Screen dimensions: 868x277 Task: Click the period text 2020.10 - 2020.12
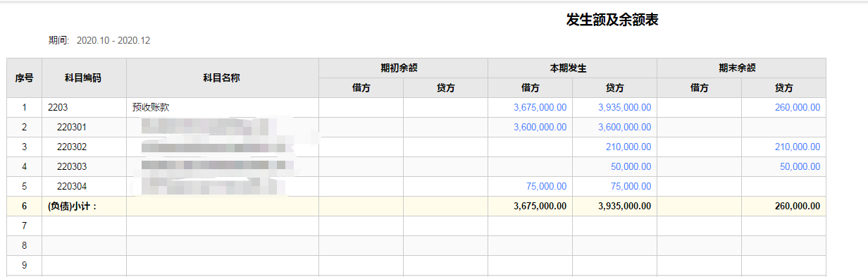(113, 40)
